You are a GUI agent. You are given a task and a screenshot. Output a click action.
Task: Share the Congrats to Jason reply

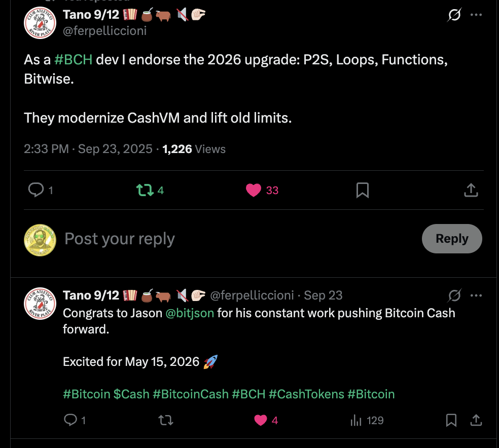pos(476,420)
